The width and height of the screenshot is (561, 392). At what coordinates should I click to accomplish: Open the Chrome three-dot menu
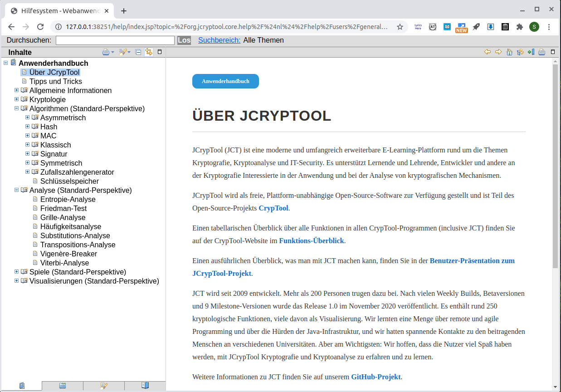click(550, 27)
